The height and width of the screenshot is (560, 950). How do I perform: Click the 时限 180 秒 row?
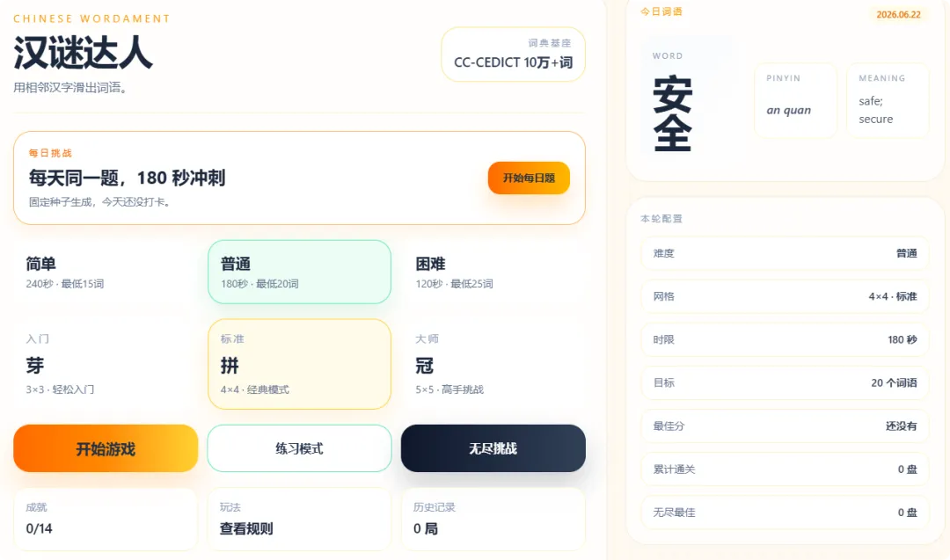click(x=785, y=339)
